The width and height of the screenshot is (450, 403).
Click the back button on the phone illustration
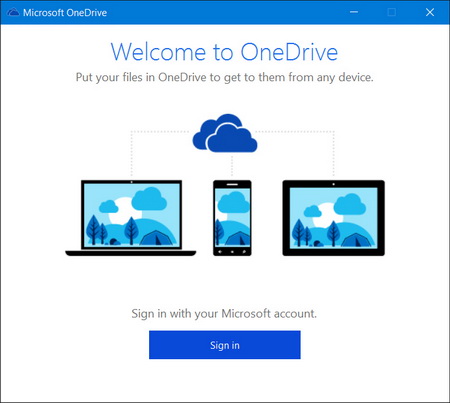pyautogui.click(x=220, y=252)
